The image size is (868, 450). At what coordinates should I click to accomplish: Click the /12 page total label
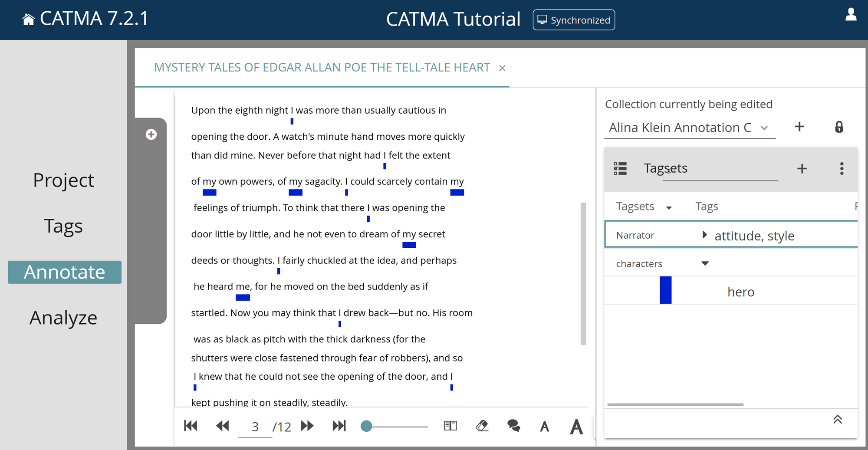point(282,427)
